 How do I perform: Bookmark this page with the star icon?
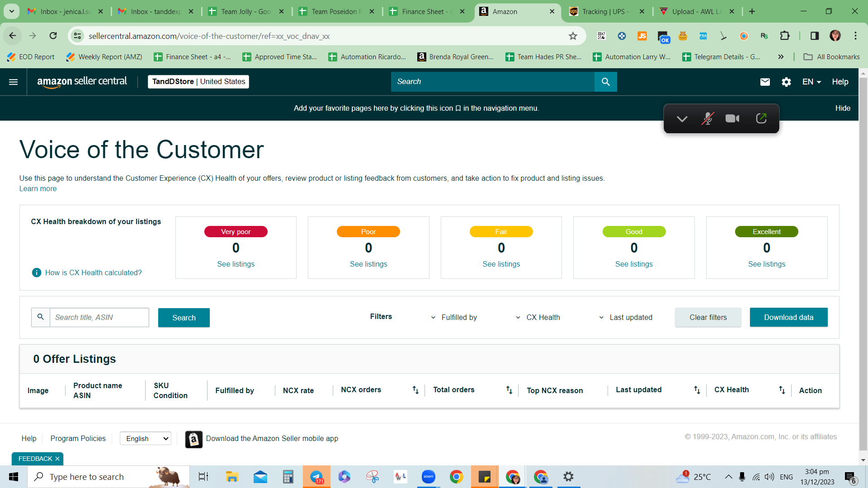tap(573, 36)
